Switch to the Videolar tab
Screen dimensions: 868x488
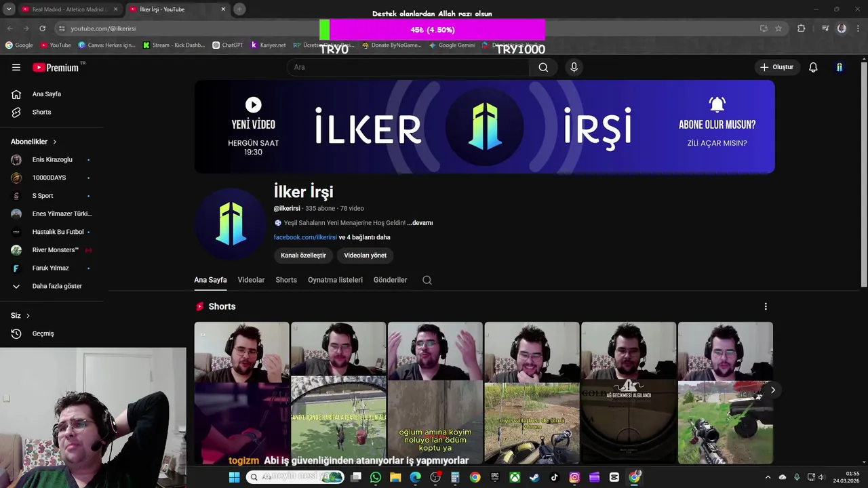coord(251,280)
